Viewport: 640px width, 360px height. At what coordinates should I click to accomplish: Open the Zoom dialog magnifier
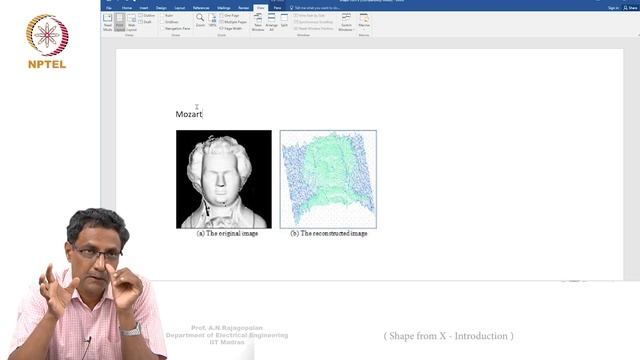pos(200,20)
